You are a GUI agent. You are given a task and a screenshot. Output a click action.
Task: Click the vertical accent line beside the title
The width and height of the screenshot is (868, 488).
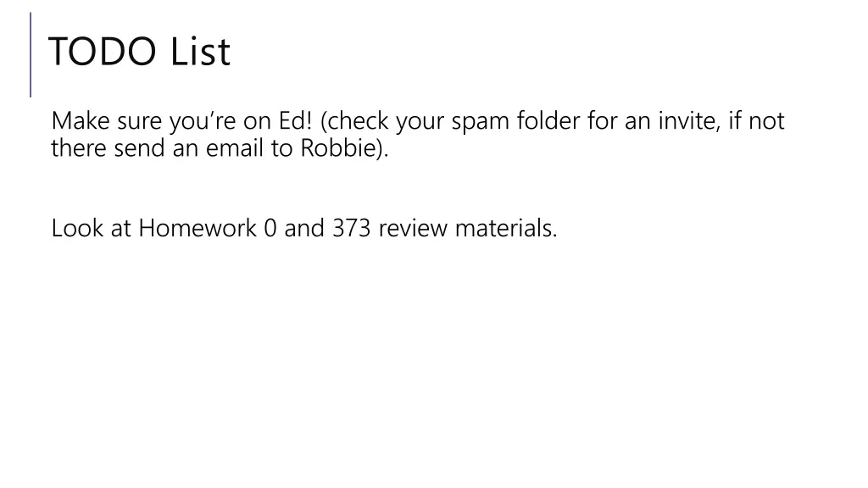point(31,54)
